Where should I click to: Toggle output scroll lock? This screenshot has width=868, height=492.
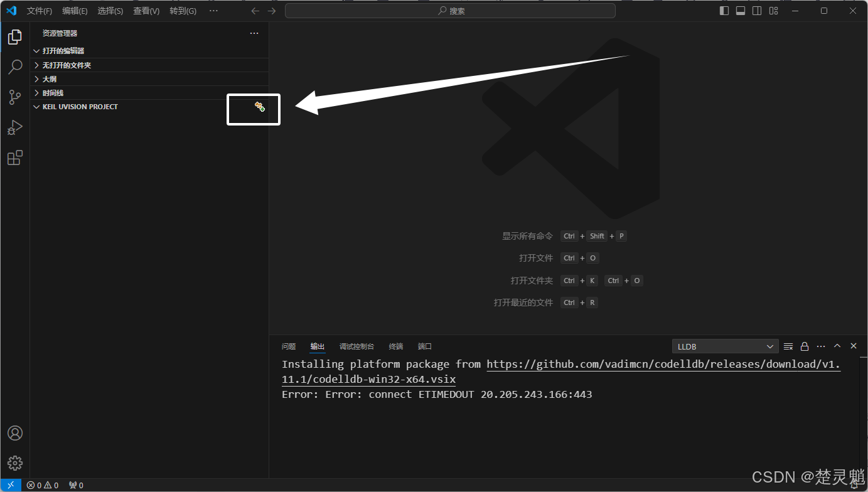(x=805, y=346)
